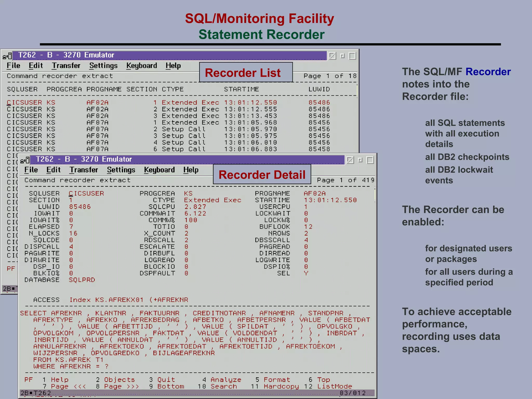532x399 pixels.
Task: Open Keyboard menu in front Recorder Detail window
Action: (159, 170)
